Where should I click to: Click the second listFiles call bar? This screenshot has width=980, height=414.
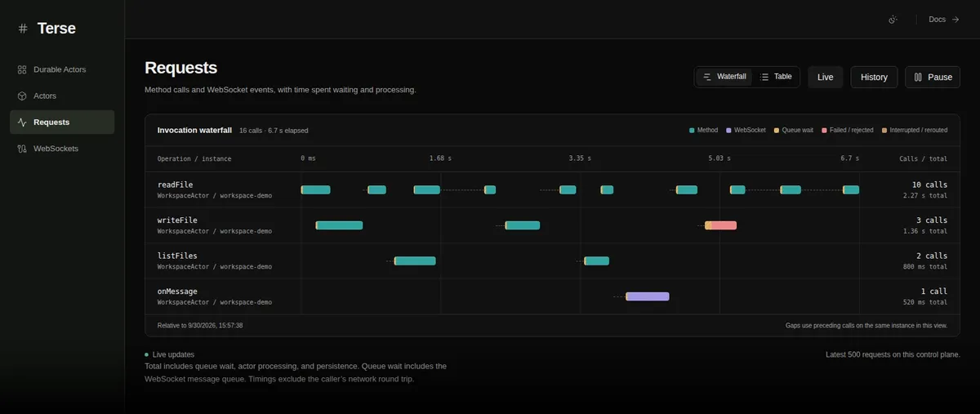pyautogui.click(x=596, y=261)
